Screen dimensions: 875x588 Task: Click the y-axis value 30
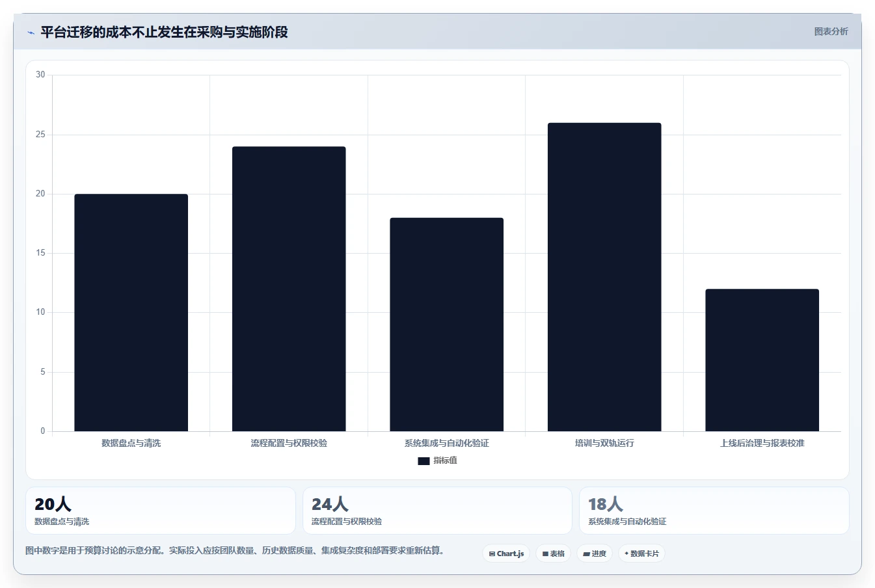pyautogui.click(x=40, y=75)
